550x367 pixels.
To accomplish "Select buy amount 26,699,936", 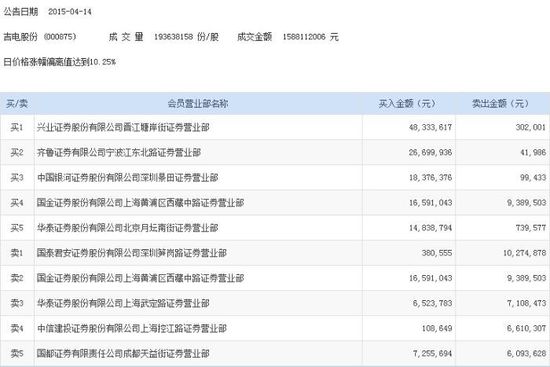I will tap(430, 152).
